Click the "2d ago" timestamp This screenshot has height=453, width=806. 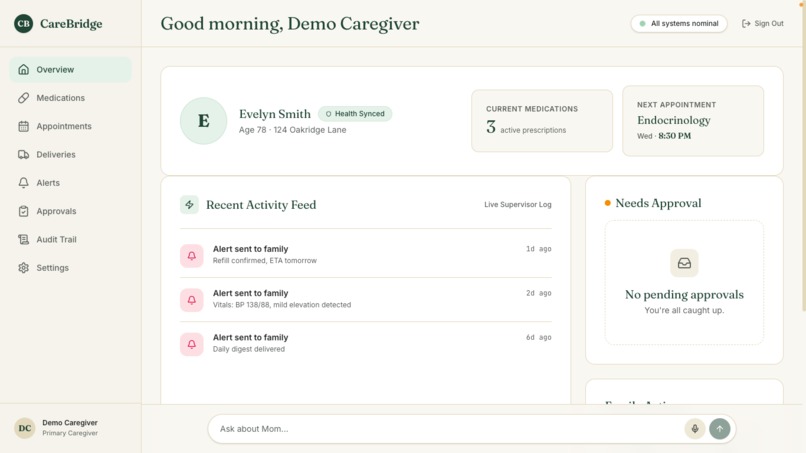(x=538, y=293)
